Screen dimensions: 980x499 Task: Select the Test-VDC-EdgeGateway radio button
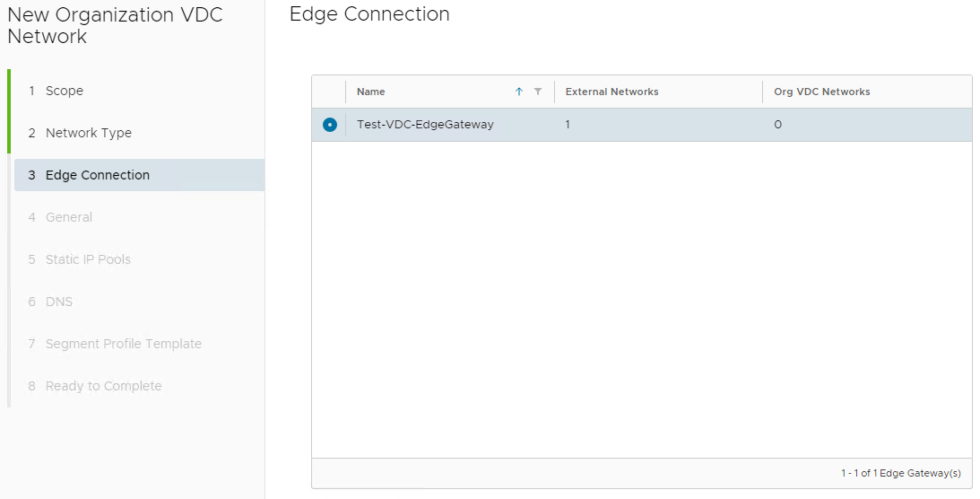[x=330, y=125]
